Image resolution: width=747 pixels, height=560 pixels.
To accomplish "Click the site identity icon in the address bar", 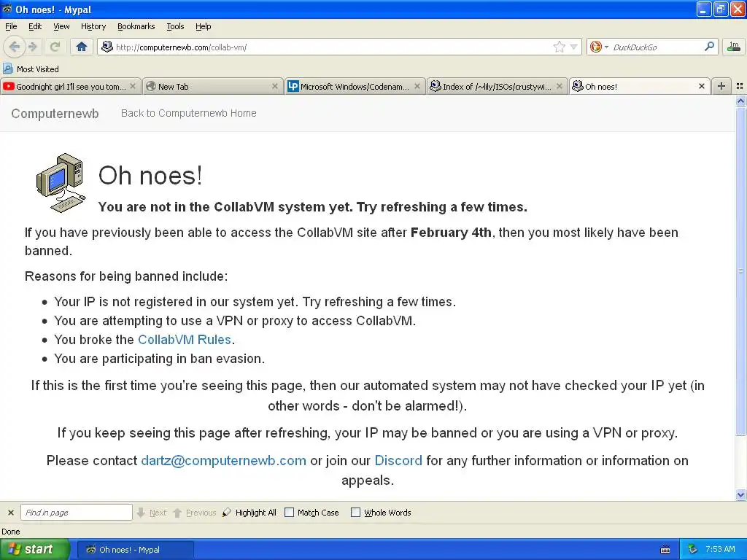I will (107, 47).
